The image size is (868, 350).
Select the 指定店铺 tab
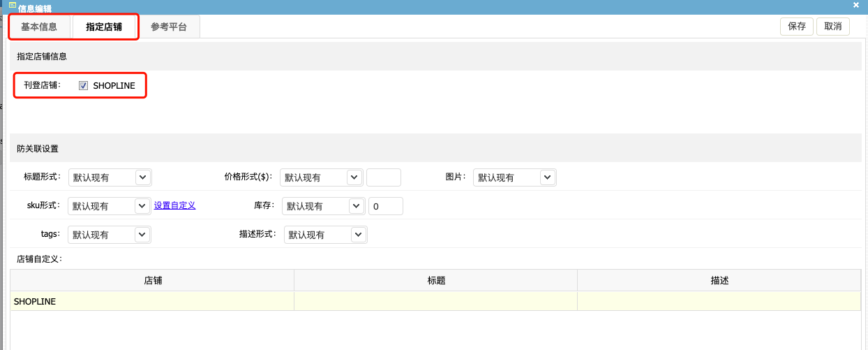tap(104, 27)
